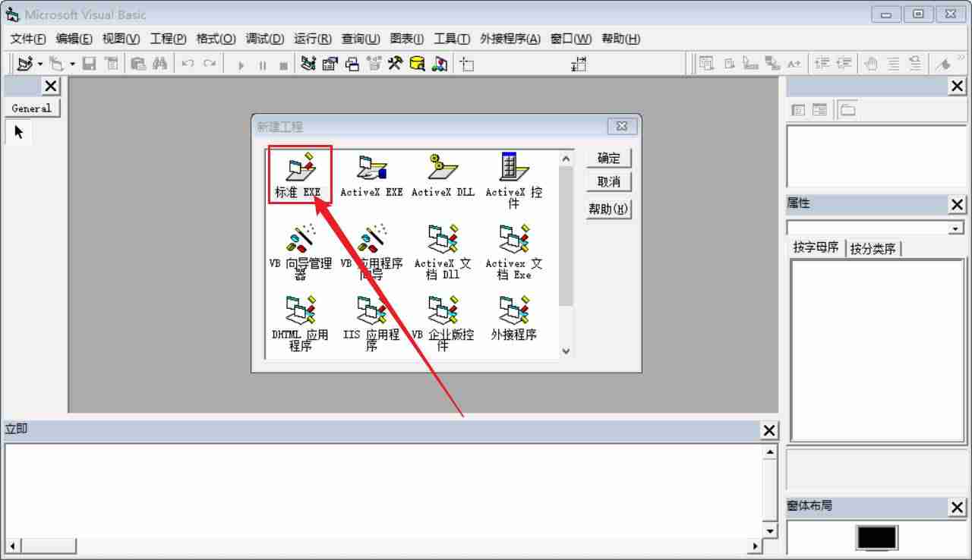Select the IIS 应用程序 project icon
Screen dimensions: 972x560
pos(371,323)
